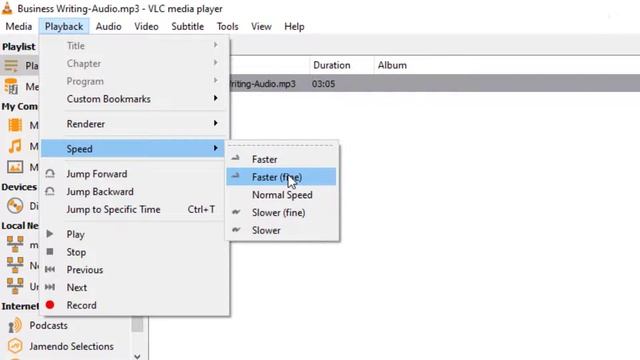Expand Renderer submenu

[x=134, y=124]
